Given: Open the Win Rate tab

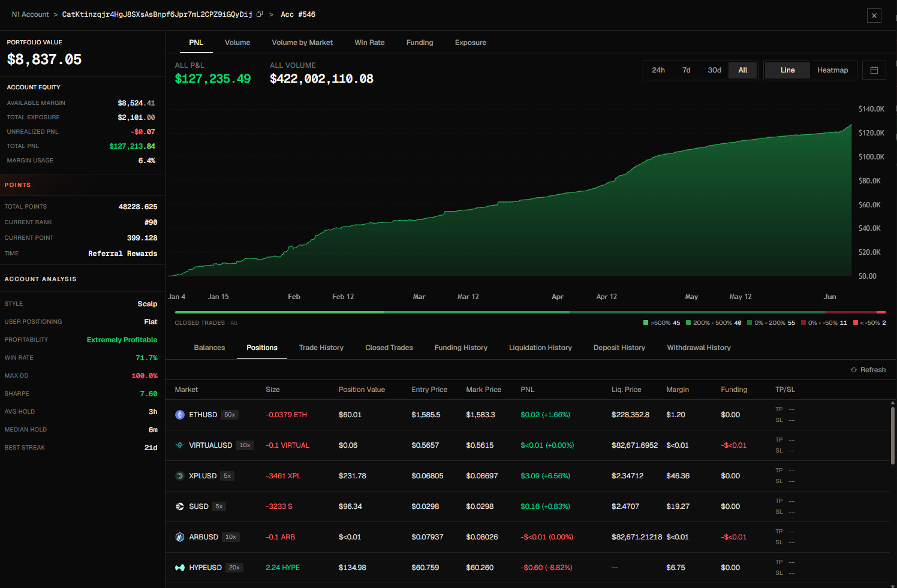Looking at the screenshot, I should (370, 43).
